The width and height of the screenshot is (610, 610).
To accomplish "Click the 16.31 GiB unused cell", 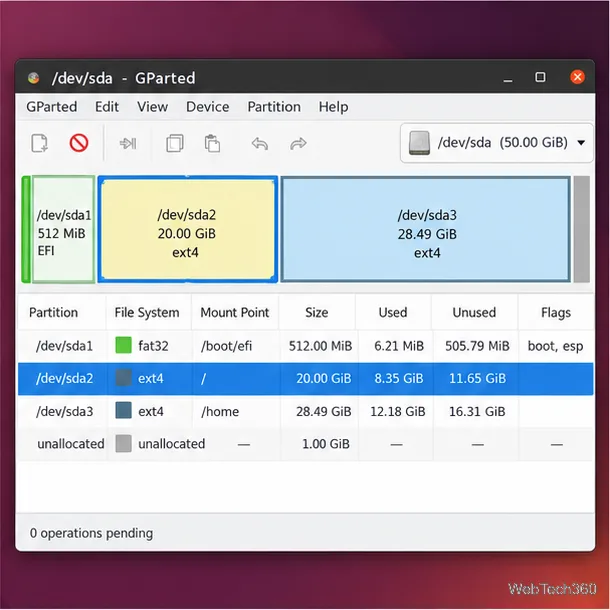I will [477, 411].
